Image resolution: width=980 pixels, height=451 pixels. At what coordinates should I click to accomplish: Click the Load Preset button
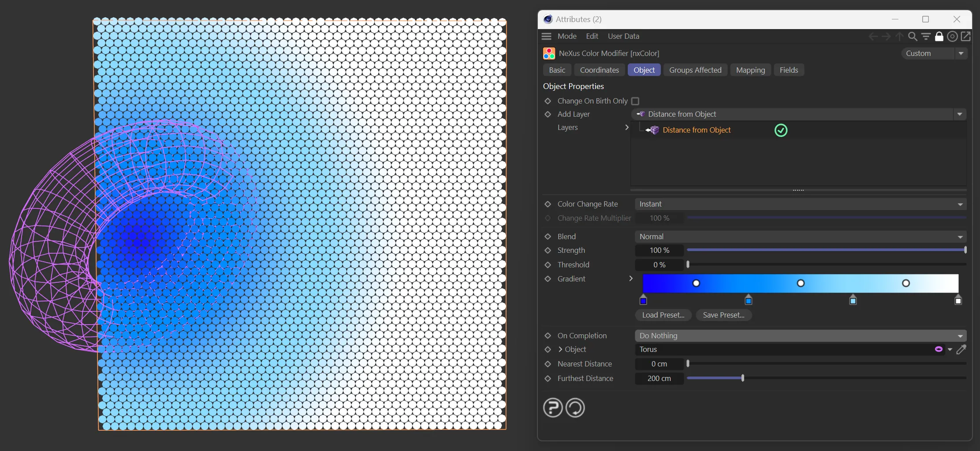pos(663,315)
